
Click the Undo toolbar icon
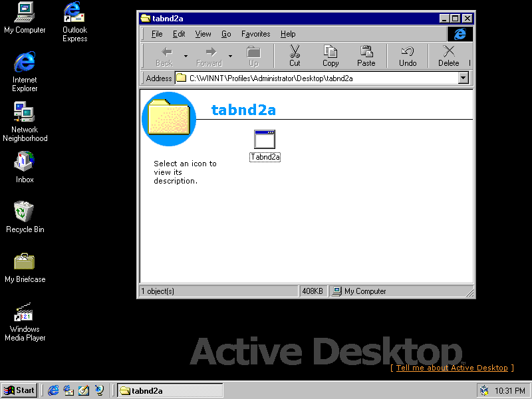pos(408,56)
